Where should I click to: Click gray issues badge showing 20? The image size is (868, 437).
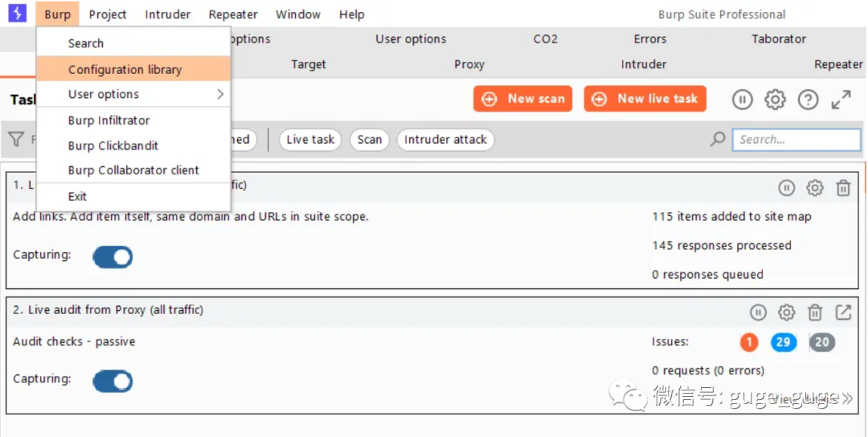point(822,342)
